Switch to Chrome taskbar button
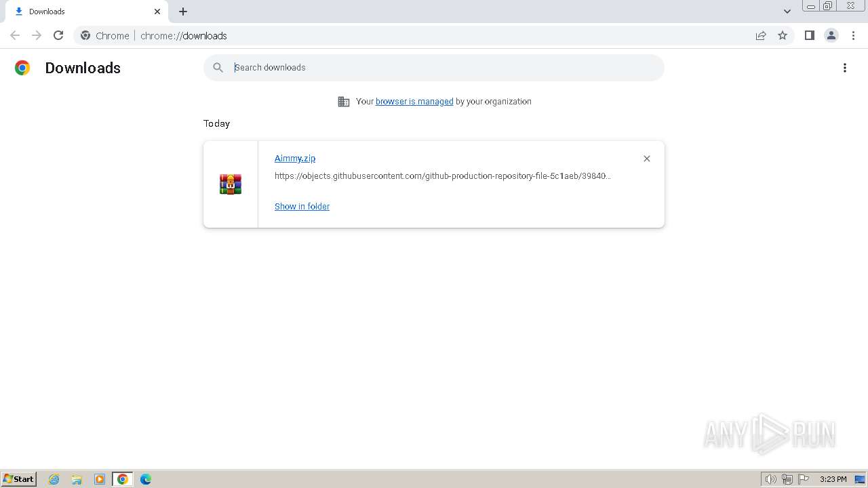 (123, 479)
